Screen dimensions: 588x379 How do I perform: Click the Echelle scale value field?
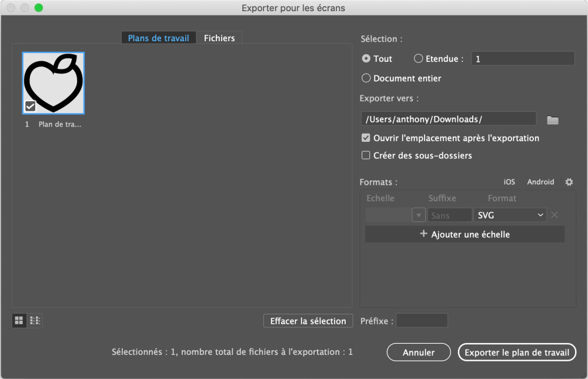[x=389, y=215]
